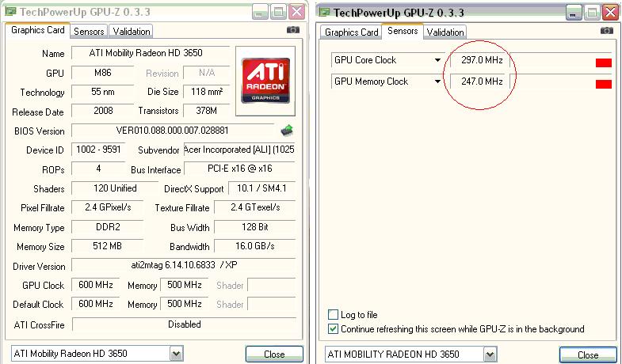Open the GPU Core Clock sensor dropdown
The height and width of the screenshot is (364, 622).
coord(437,60)
